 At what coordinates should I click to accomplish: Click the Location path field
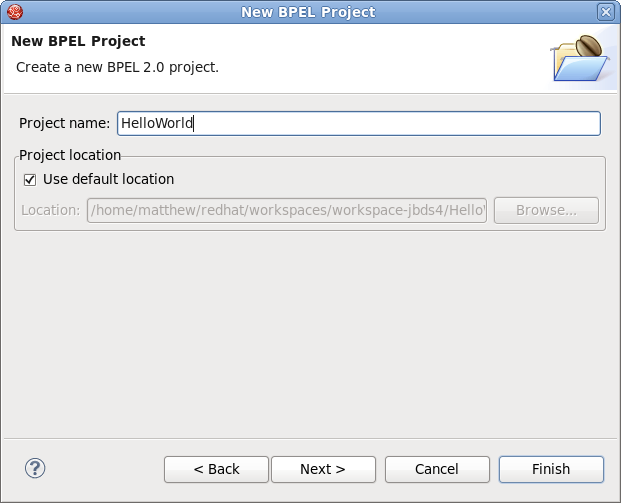point(287,210)
